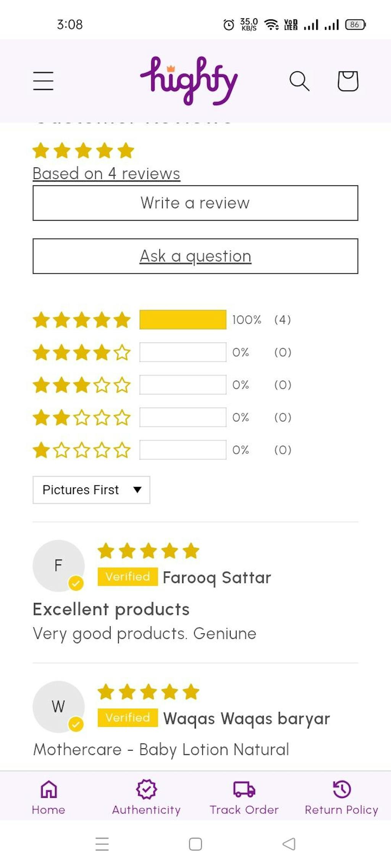Filter by the five-star rating bar

183,320
